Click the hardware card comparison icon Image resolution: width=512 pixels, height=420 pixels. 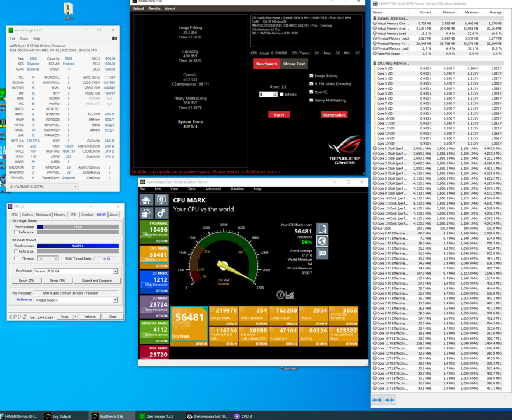tap(322, 253)
